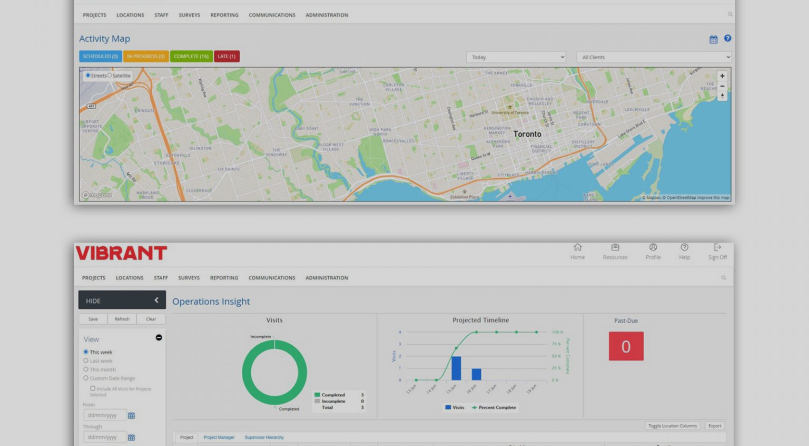Open COMMUNICATIONS menu in Operations Insight window

[272, 278]
